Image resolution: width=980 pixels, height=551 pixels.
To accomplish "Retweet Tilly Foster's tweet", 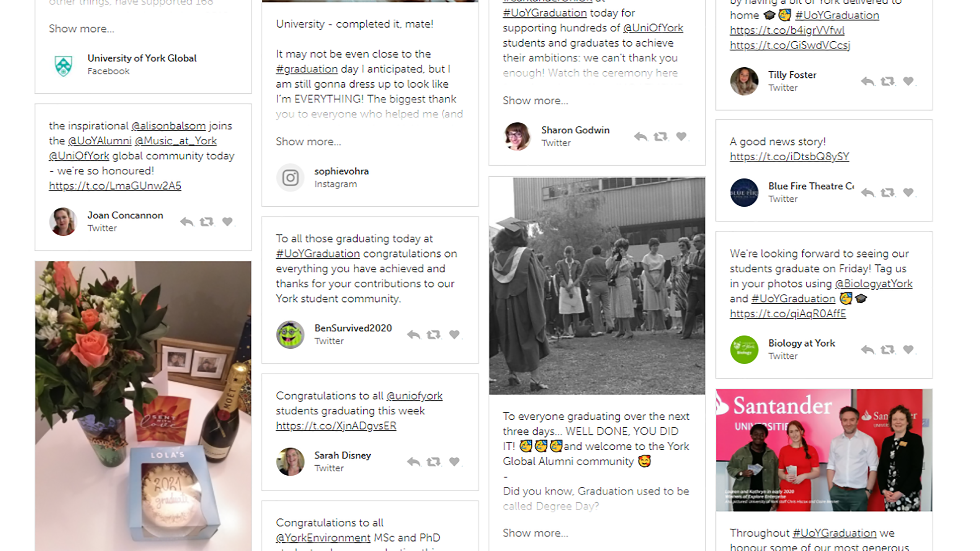I will (887, 81).
